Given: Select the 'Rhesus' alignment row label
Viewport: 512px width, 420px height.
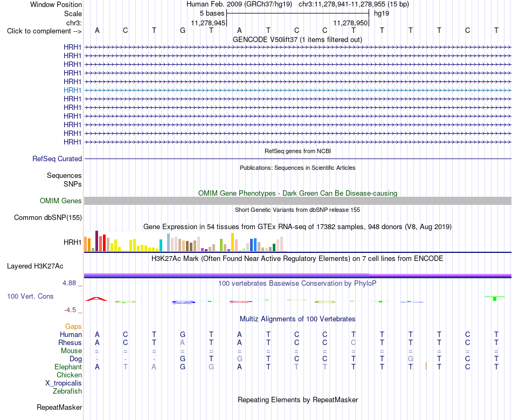Looking at the screenshot, I should 70,343.
